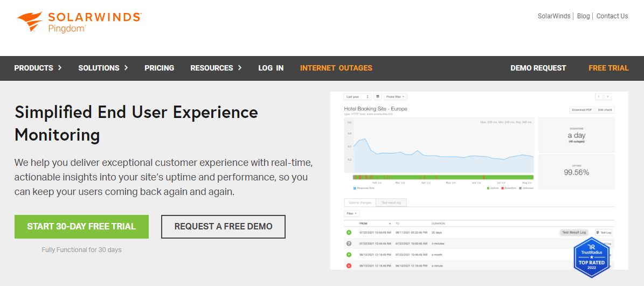Click green up status icon for a month row

tap(349, 255)
